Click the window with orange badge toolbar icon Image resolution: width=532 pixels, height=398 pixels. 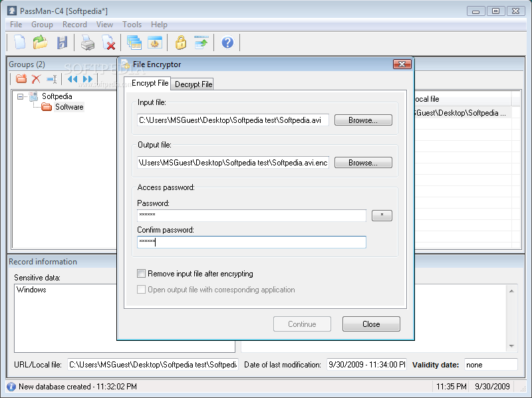[155, 43]
